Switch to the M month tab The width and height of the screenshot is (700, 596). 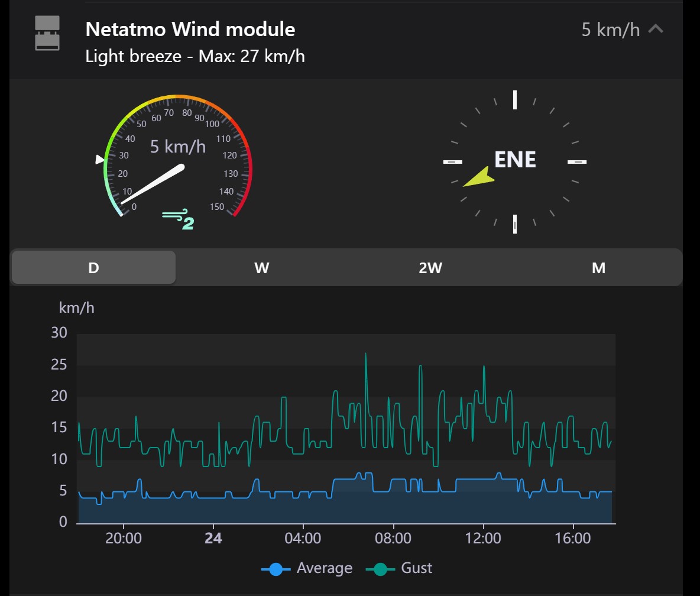coord(599,267)
